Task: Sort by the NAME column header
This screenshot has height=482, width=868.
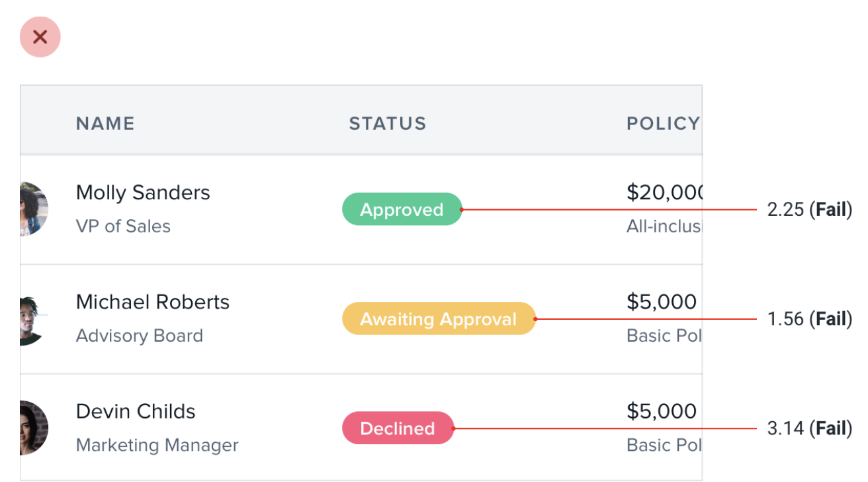Action: [x=105, y=124]
